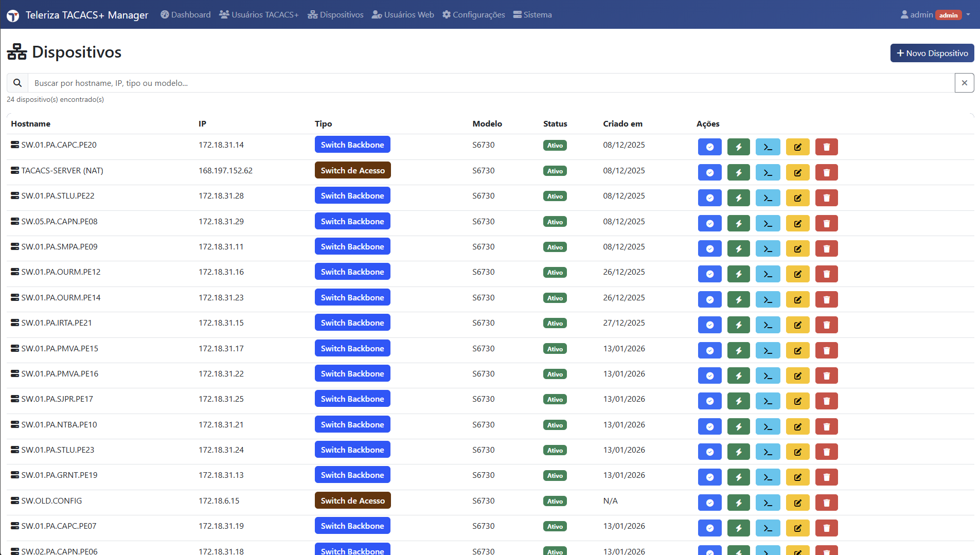Click the search magnifier icon
Image resolution: width=980 pixels, height=555 pixels.
click(x=17, y=83)
